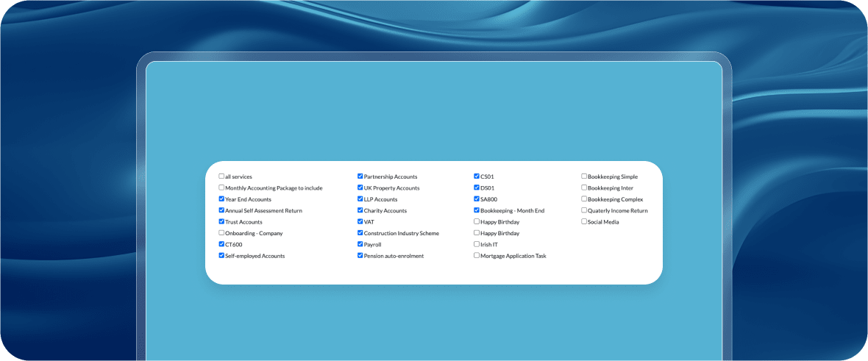
Task: Toggle the Partnership Accounts checkbox
Action: [x=360, y=176]
